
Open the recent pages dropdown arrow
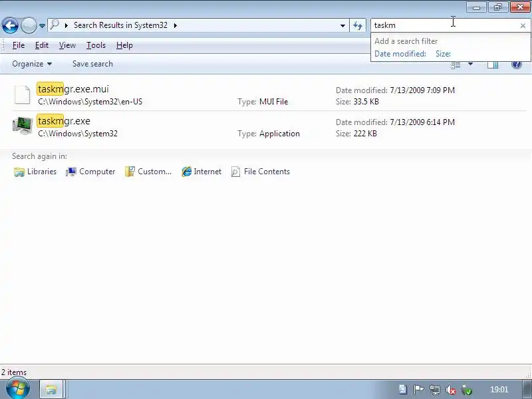[42, 26]
